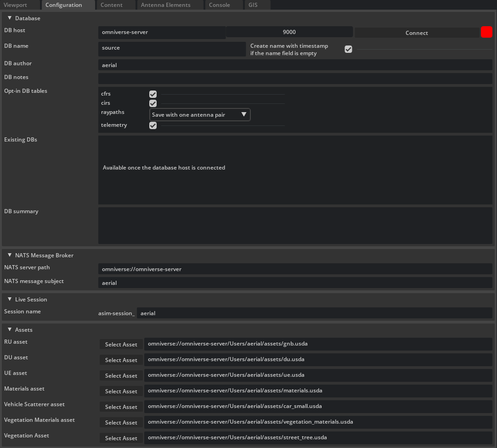This screenshot has height=448, width=497.
Task: Click the empty DB notes field
Action: coord(295,78)
